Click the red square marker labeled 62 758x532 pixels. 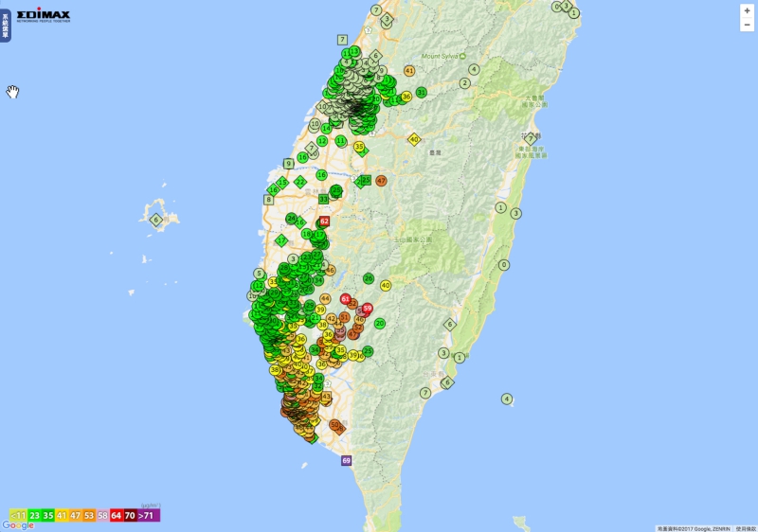click(324, 222)
